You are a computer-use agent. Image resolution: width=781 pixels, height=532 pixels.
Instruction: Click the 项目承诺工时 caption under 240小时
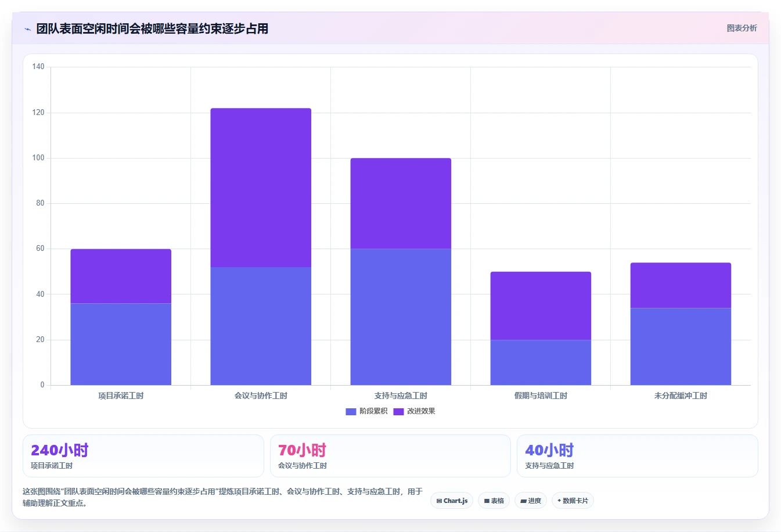[52, 466]
